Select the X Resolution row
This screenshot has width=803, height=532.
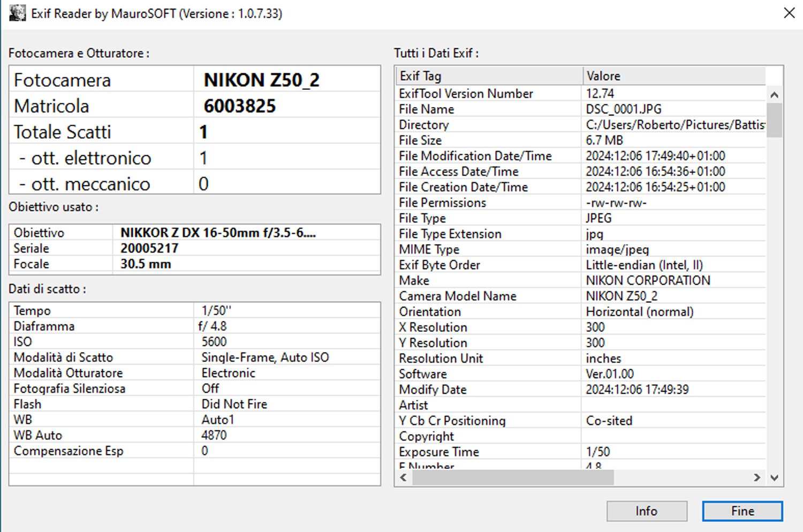581,327
